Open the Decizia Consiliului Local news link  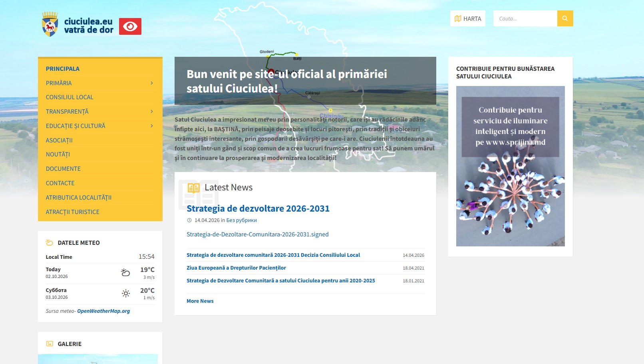273,255
